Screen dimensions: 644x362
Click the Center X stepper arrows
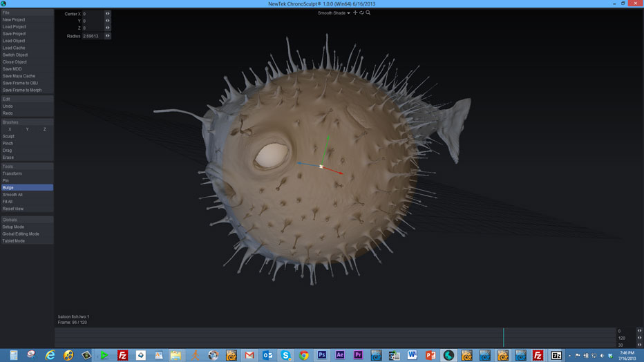pyautogui.click(x=108, y=14)
